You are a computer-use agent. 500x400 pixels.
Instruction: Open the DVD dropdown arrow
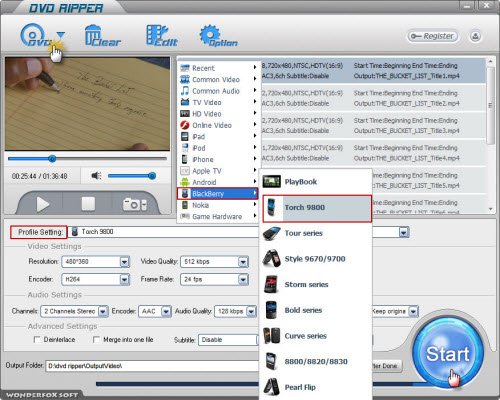(x=60, y=35)
